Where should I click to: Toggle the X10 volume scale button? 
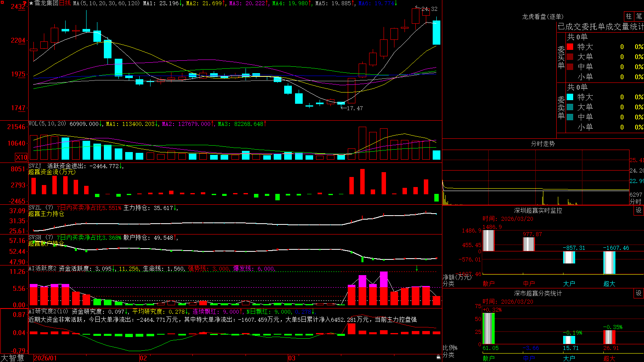[21, 157]
